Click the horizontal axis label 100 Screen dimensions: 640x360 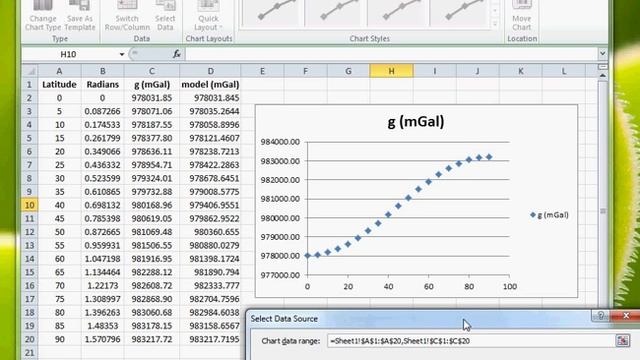click(510, 287)
